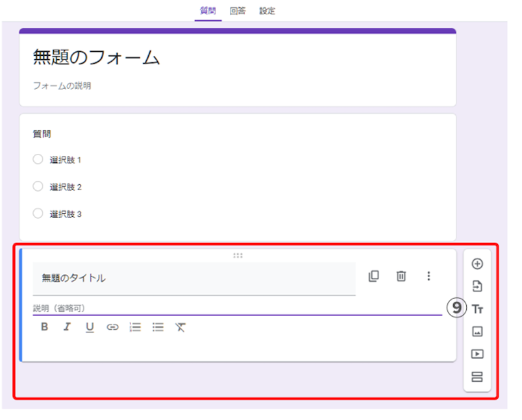The width and height of the screenshot is (522, 420).
Task: Add a video using the video icon
Action: [477, 354]
